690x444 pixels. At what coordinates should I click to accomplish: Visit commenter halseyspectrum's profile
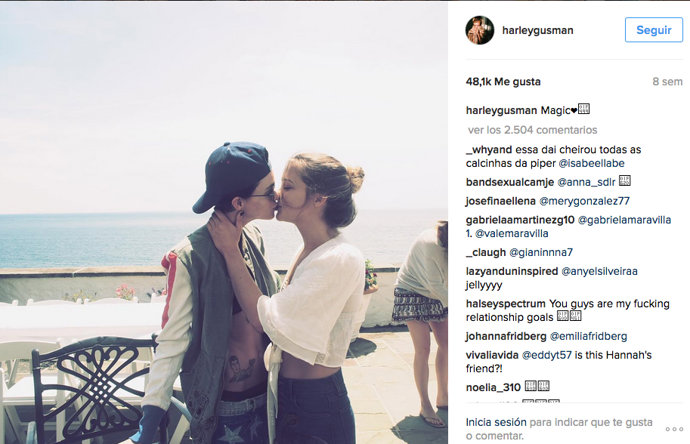pos(506,304)
